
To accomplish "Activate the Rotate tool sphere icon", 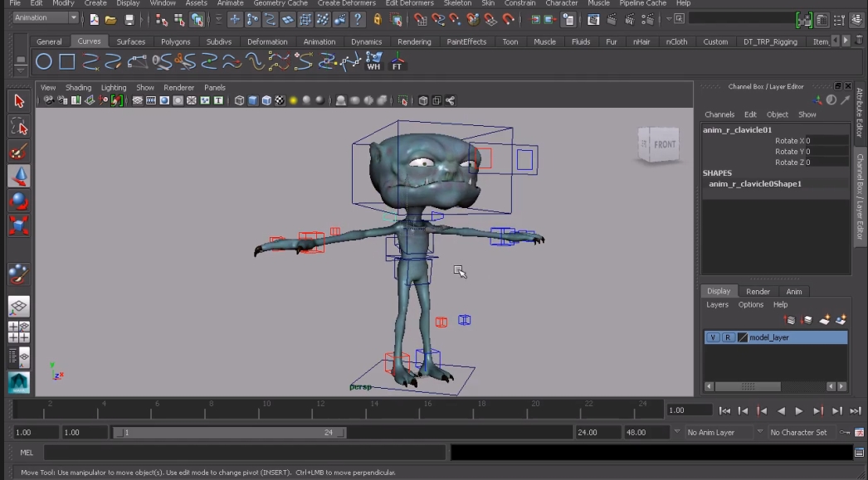I will pos(19,201).
